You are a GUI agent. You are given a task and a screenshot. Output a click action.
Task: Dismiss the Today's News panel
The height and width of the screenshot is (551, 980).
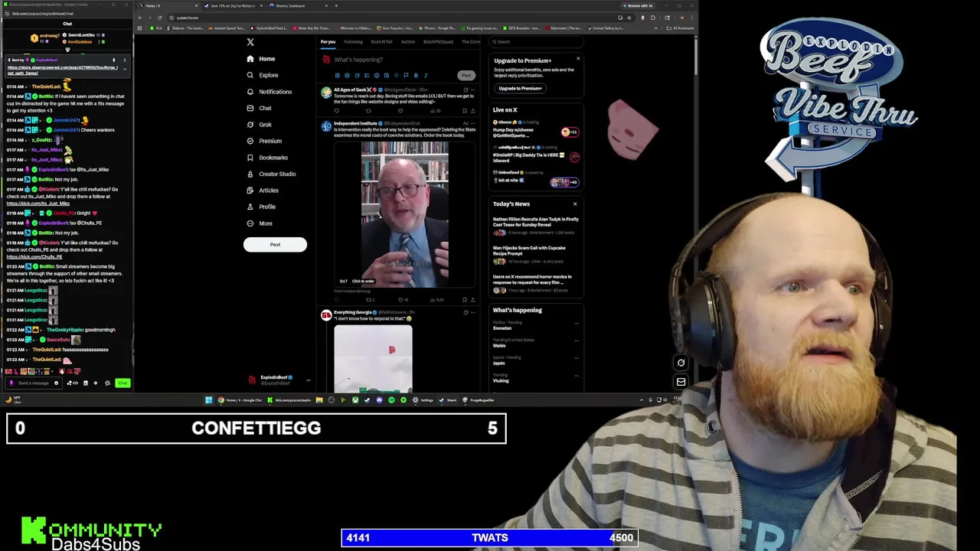575,204
